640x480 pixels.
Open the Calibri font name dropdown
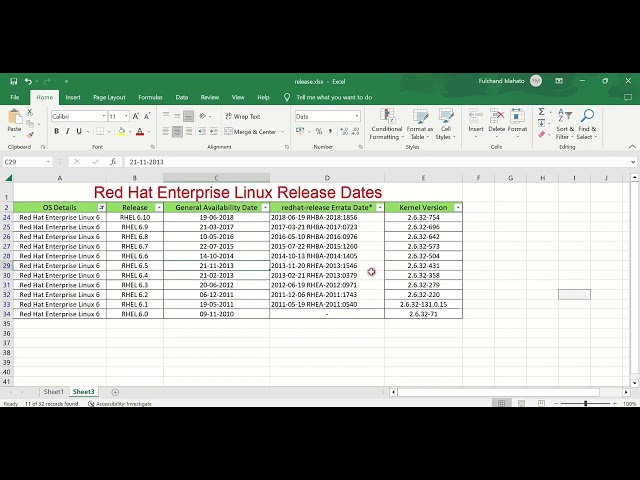tap(103, 116)
